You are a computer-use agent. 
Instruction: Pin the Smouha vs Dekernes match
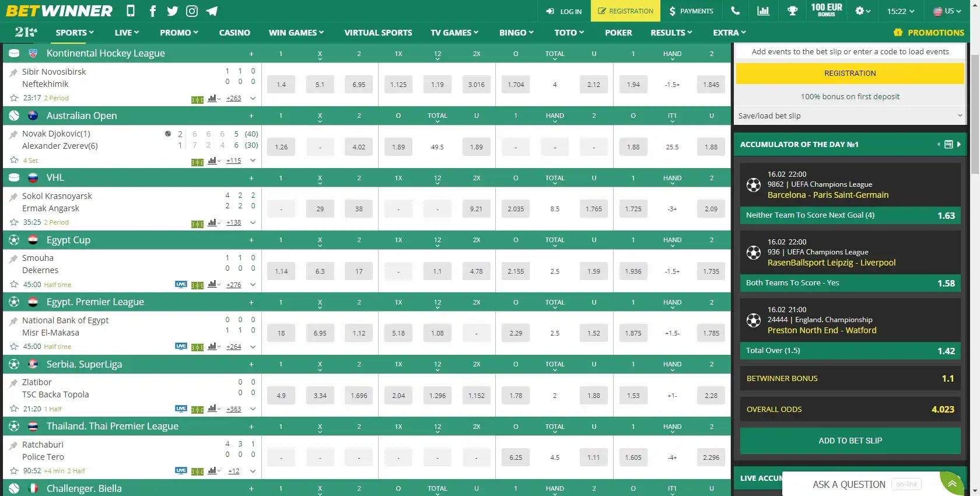pos(13,259)
